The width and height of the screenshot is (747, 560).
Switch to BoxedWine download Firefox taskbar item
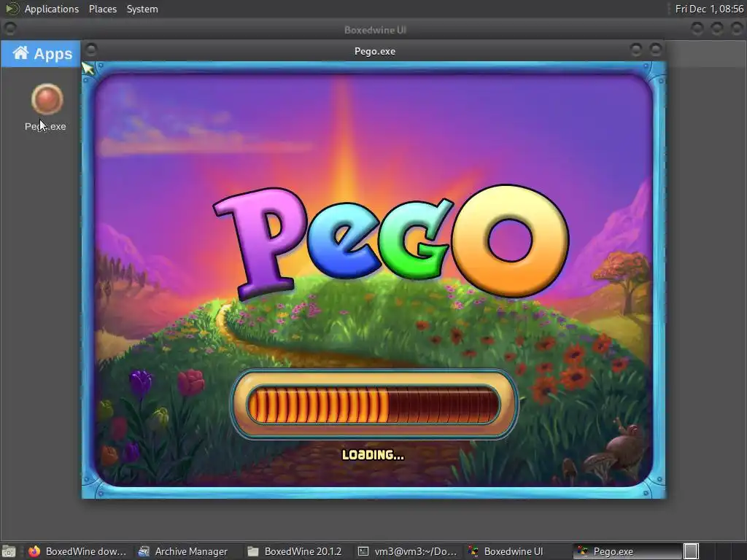point(77,551)
